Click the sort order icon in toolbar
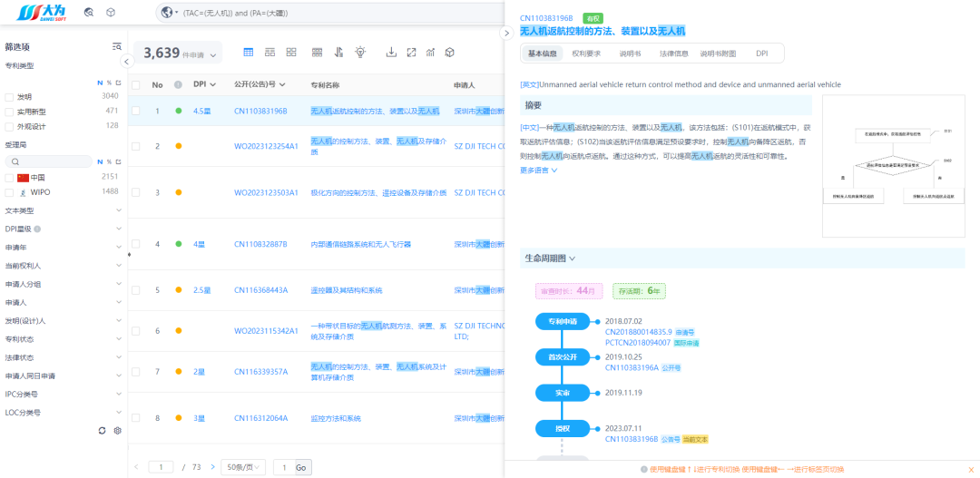The width and height of the screenshot is (980, 478). point(338,53)
